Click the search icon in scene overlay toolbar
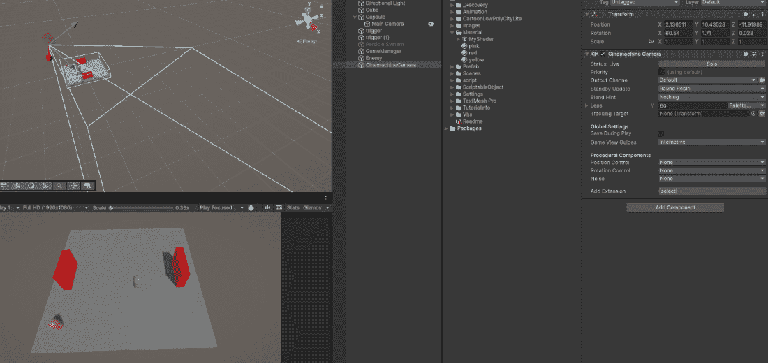This screenshot has height=363, width=768. 60,186
